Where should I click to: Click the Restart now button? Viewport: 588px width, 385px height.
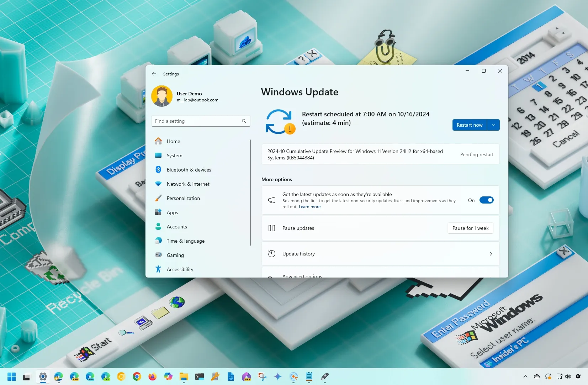pyautogui.click(x=470, y=125)
